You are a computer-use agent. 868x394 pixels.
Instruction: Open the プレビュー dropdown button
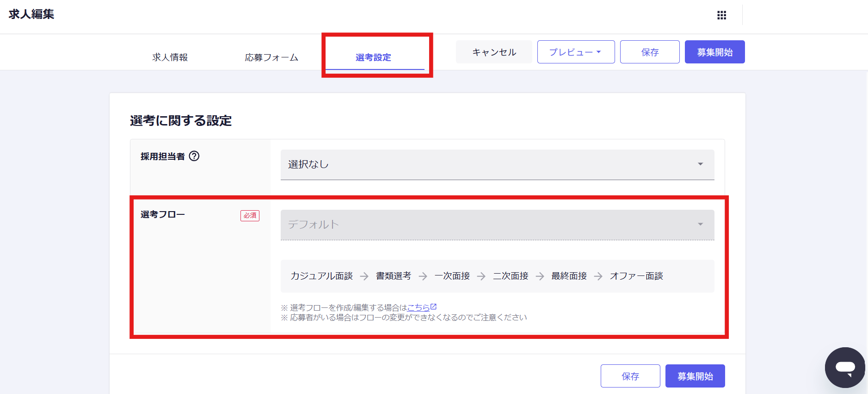coord(576,52)
